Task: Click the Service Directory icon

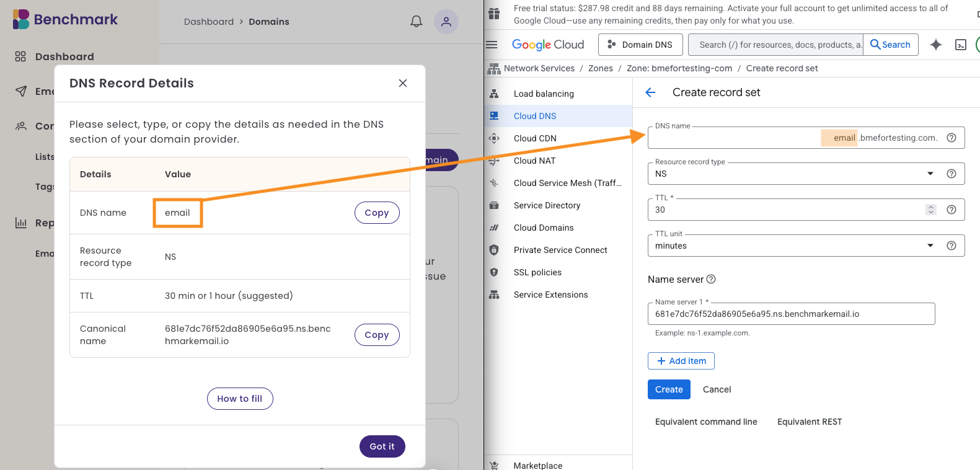Action: tap(494, 205)
